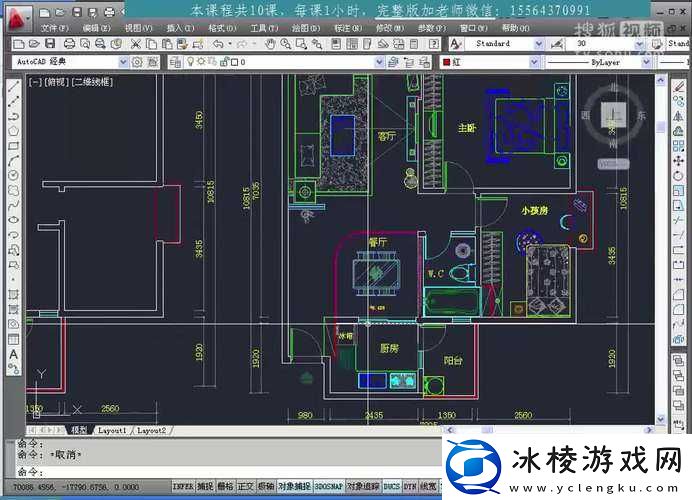The width and height of the screenshot is (692, 500).
Task: Toggle DUCS in status bar
Action: (x=391, y=486)
